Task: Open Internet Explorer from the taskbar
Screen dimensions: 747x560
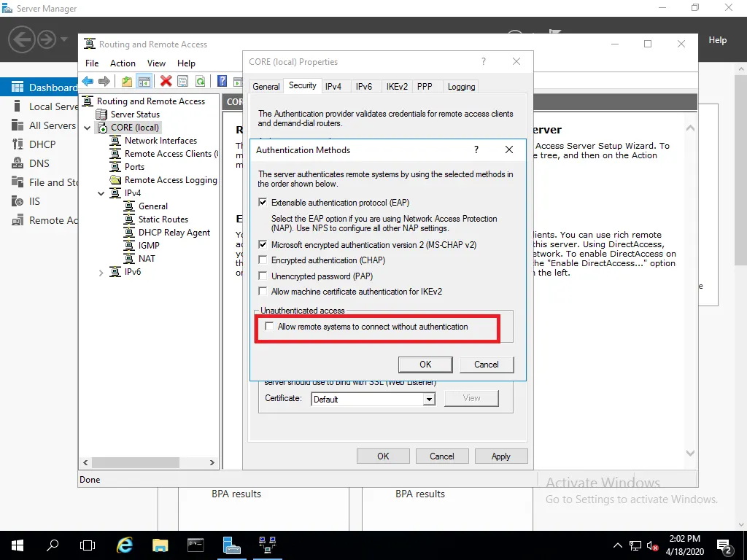Action: point(125,545)
